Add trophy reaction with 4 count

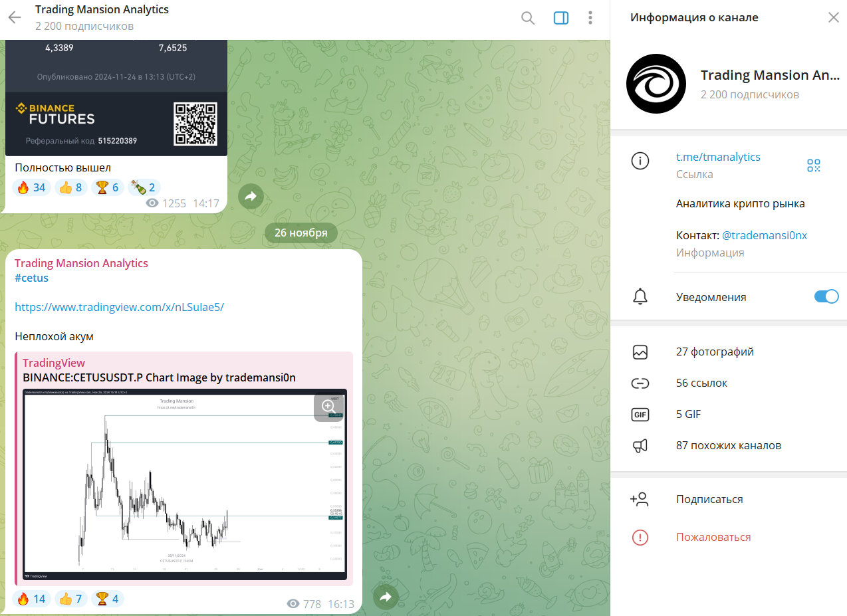[108, 599]
